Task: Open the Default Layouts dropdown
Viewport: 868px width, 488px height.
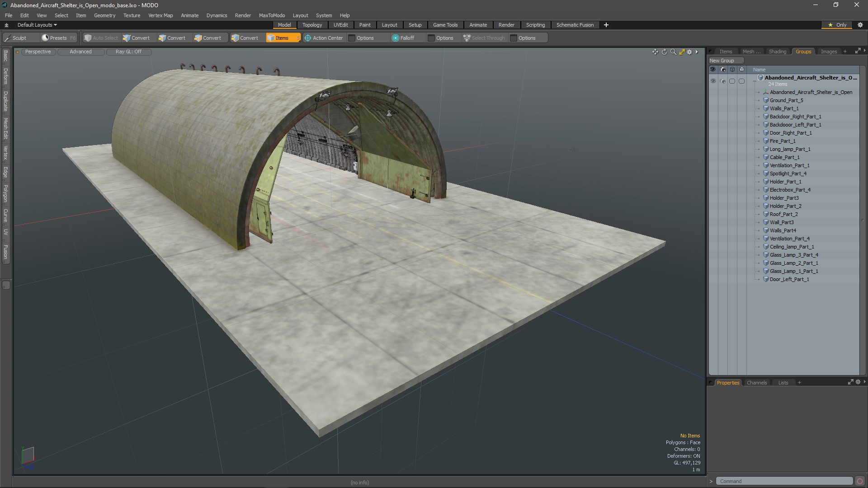Action: 37,25
